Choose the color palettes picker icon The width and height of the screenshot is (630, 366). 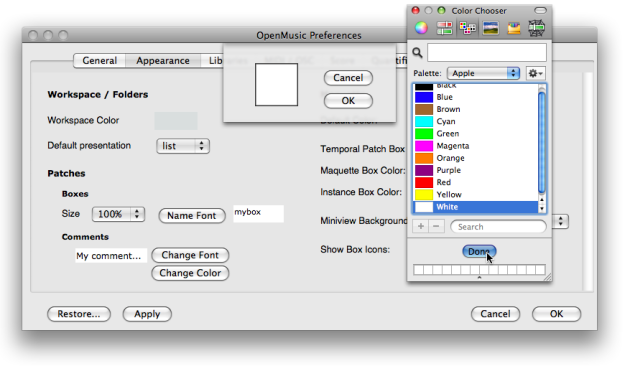point(468,28)
